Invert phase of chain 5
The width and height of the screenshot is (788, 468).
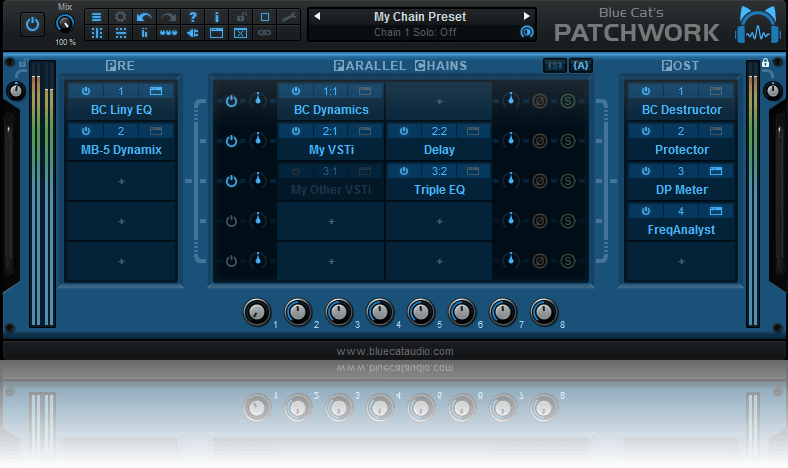(540, 261)
